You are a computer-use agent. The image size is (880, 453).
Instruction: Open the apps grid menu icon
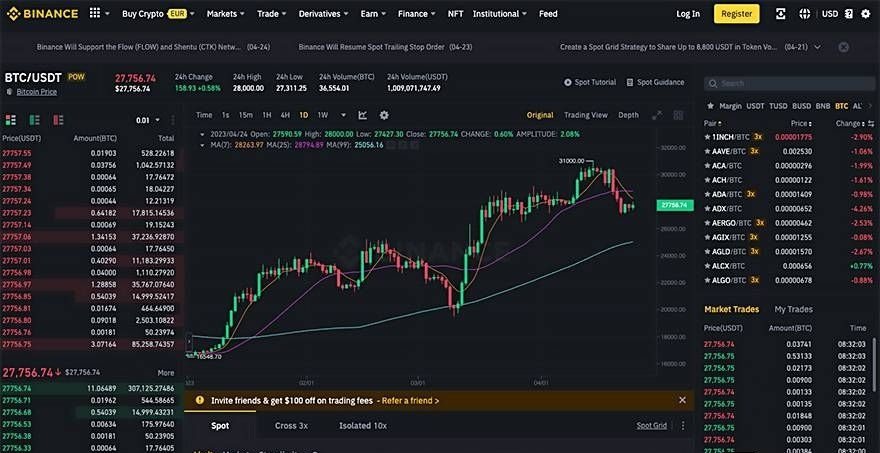(95, 13)
